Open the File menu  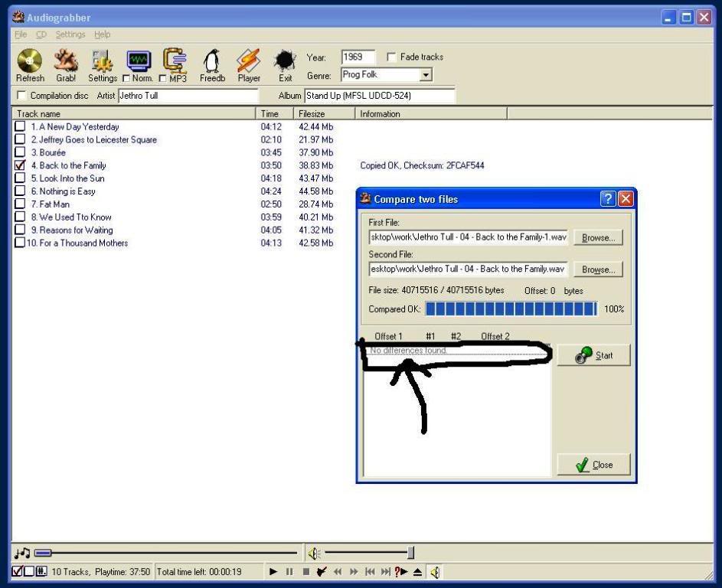coord(21,34)
